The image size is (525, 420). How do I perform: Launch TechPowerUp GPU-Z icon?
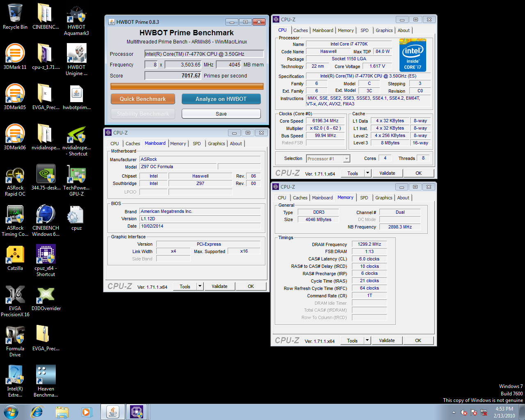(x=76, y=181)
